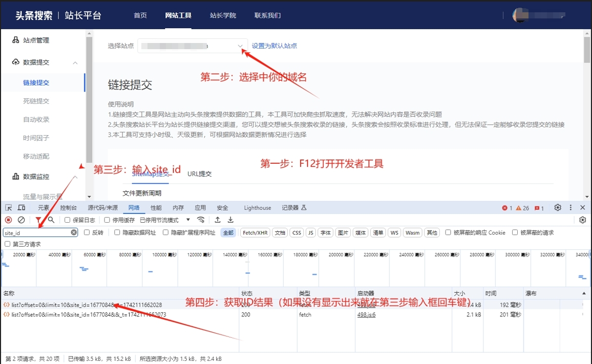This screenshot has width=592, height=364.
Task: Clear the site_id filter text
Action: [74, 232]
